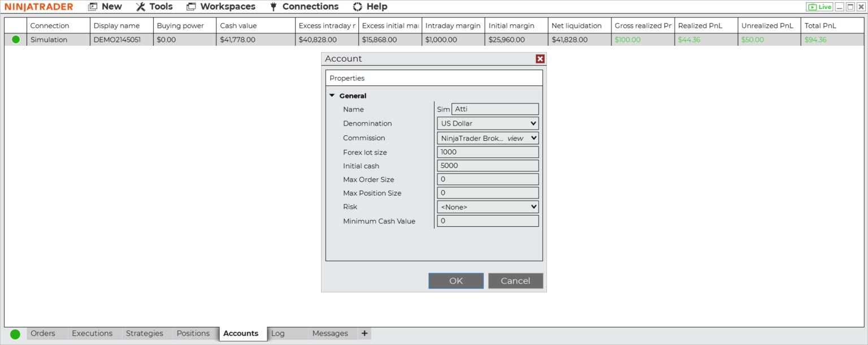Click the Buying power column header

[x=185, y=25]
